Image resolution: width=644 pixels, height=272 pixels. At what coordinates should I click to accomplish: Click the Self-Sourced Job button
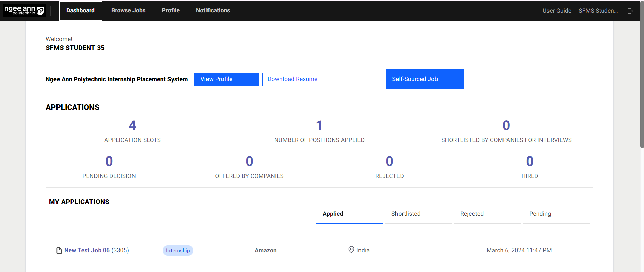click(x=425, y=79)
